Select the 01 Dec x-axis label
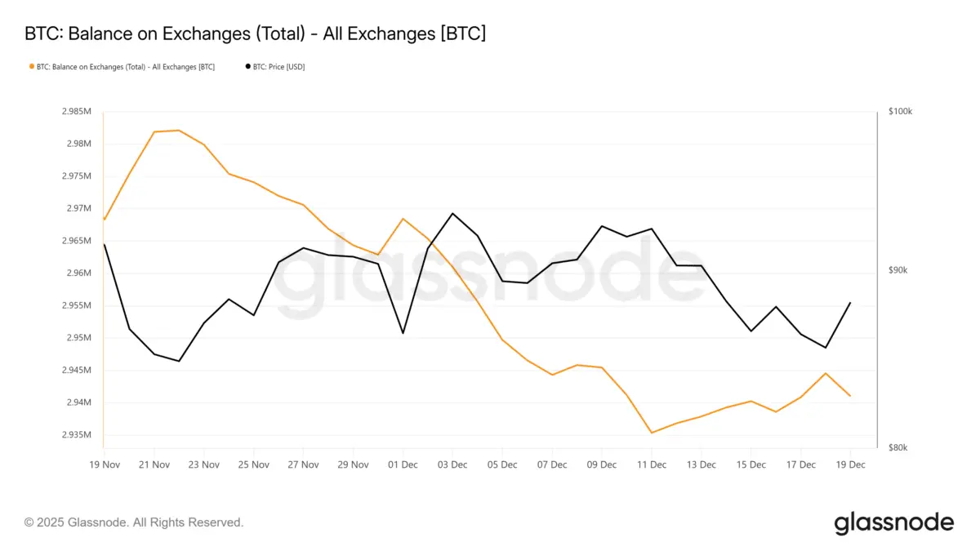Image resolution: width=980 pixels, height=551 pixels. (403, 464)
